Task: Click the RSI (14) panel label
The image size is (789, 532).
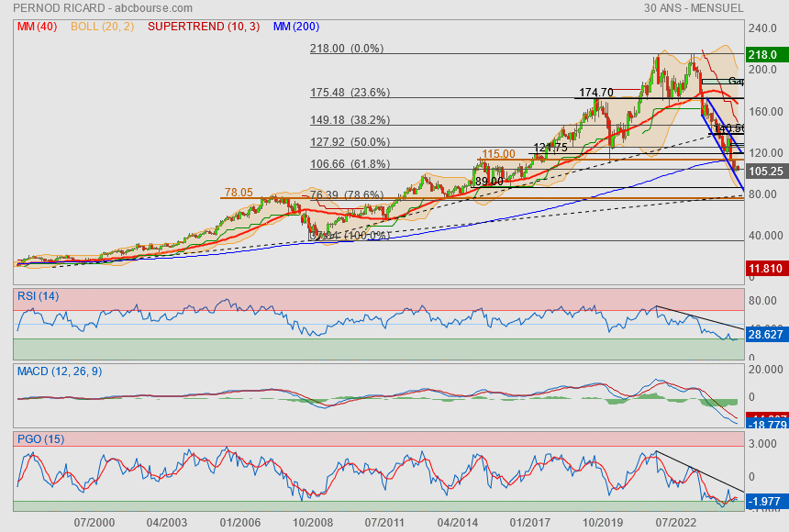Action: (x=39, y=296)
